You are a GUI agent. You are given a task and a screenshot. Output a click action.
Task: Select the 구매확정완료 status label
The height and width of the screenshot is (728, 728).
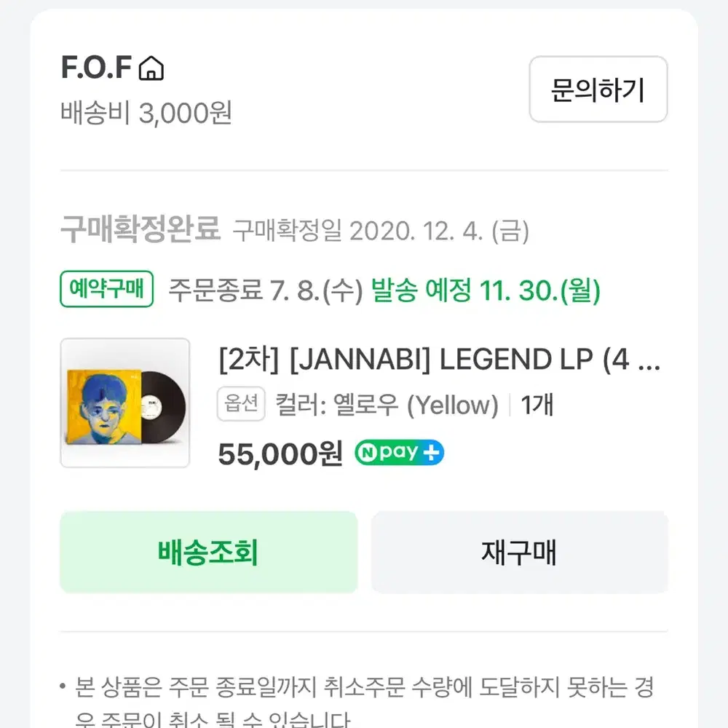[141, 229]
